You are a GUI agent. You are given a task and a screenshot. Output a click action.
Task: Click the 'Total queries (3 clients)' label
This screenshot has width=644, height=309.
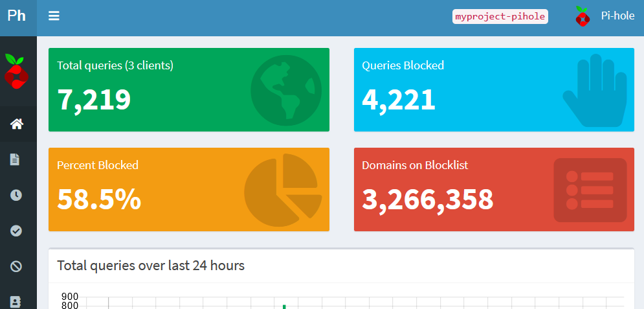(x=115, y=65)
